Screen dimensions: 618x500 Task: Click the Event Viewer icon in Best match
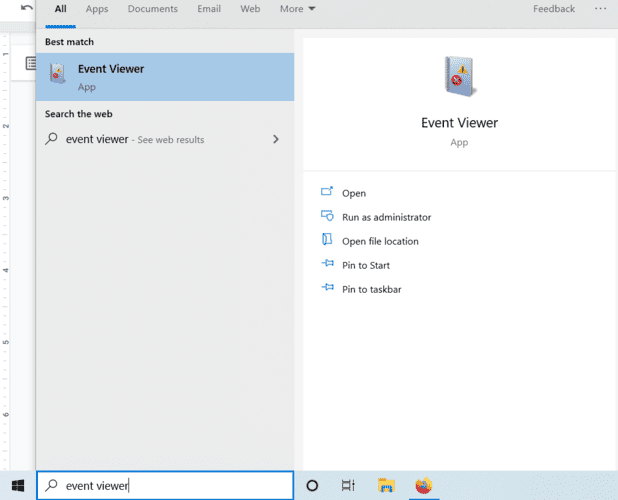click(58, 73)
